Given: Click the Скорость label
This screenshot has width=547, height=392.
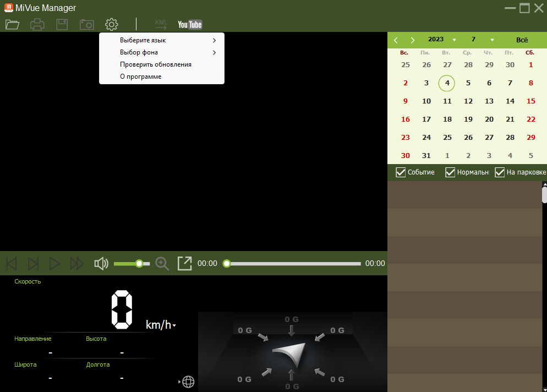Looking at the screenshot, I should click(28, 281).
